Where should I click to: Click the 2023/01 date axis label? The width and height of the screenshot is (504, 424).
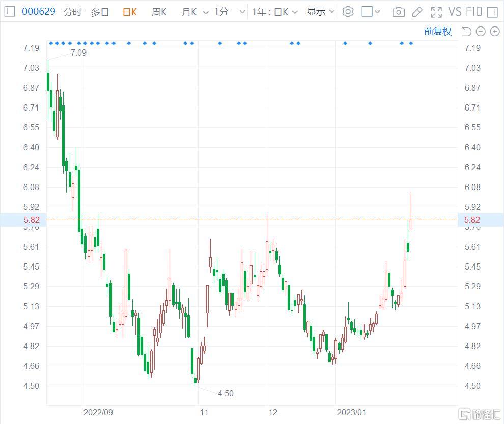[x=351, y=412]
